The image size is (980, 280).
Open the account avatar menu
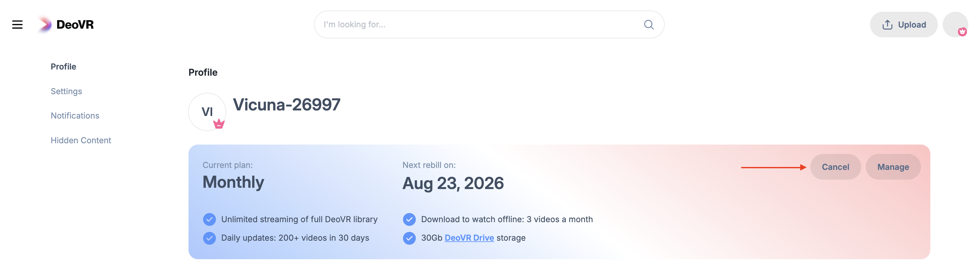point(955,25)
